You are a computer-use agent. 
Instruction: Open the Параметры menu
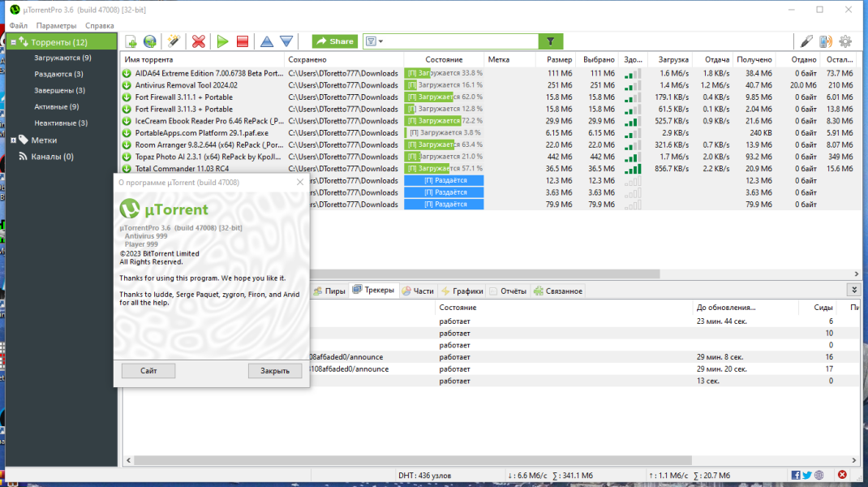coord(57,25)
